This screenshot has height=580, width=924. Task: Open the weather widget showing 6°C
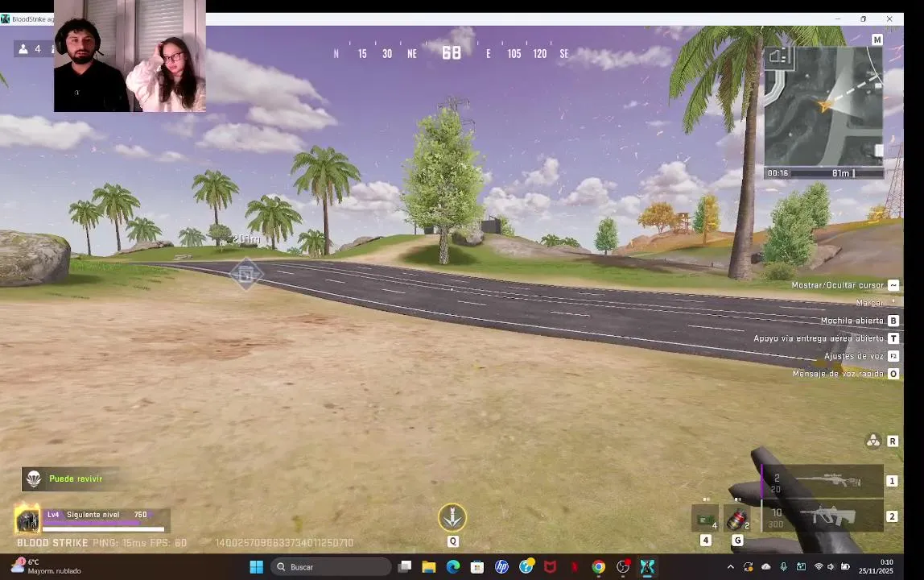(46, 566)
